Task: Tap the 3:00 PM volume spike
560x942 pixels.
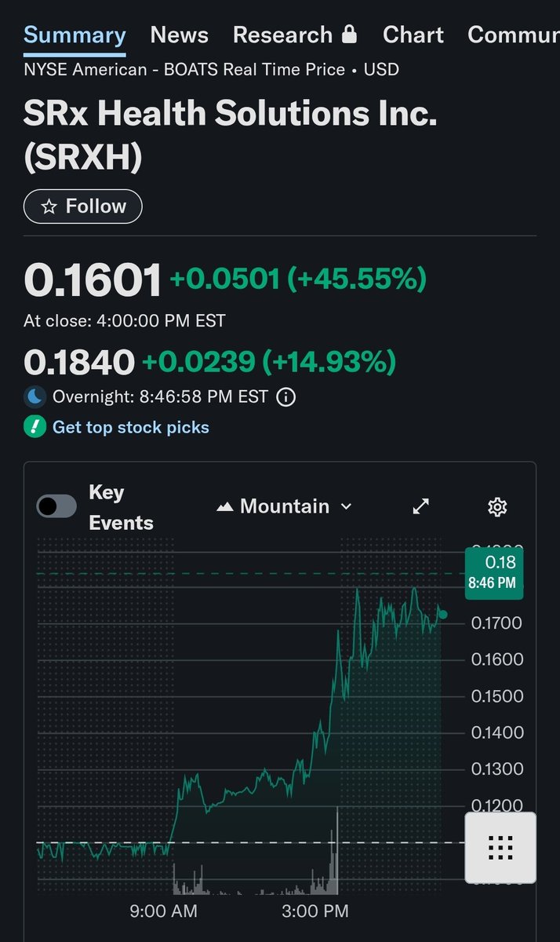Action: tap(337, 850)
